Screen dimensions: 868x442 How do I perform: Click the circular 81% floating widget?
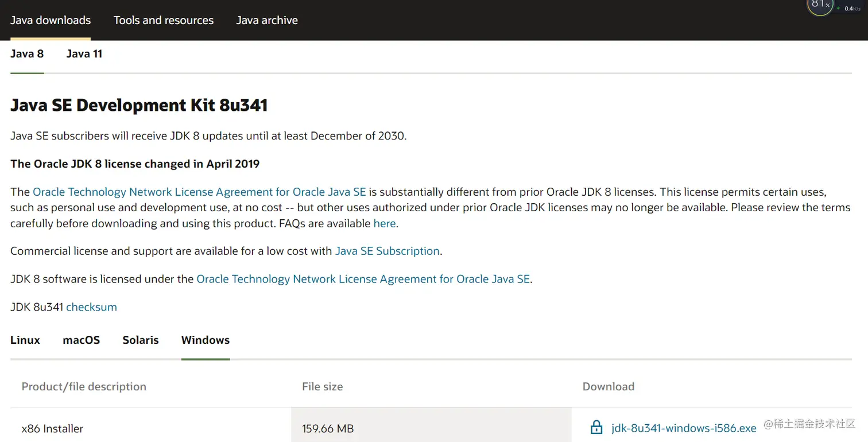pyautogui.click(x=819, y=6)
